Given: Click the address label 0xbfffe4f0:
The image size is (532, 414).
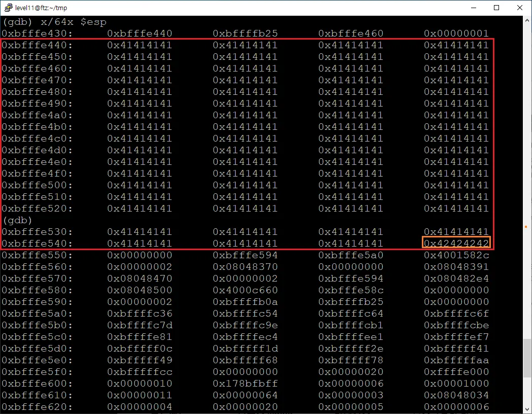Looking at the screenshot, I should tap(37, 174).
